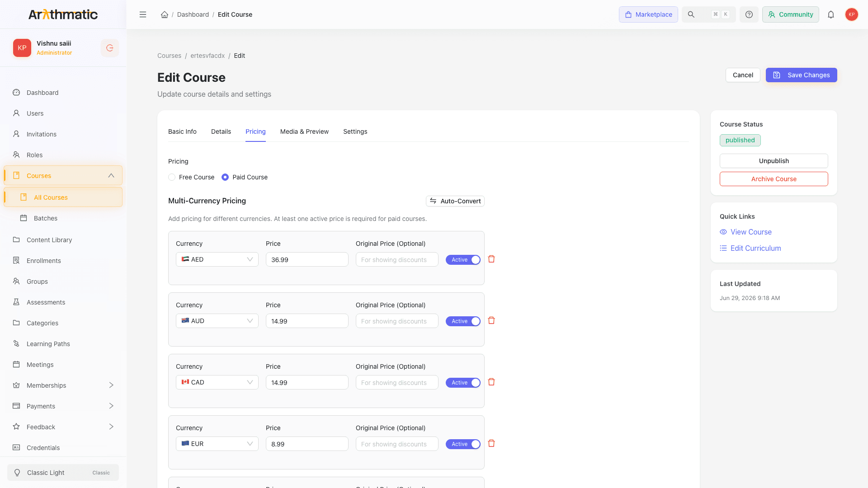The height and width of the screenshot is (488, 868).
Task: Open Assessments in the sidebar
Action: (x=63, y=302)
